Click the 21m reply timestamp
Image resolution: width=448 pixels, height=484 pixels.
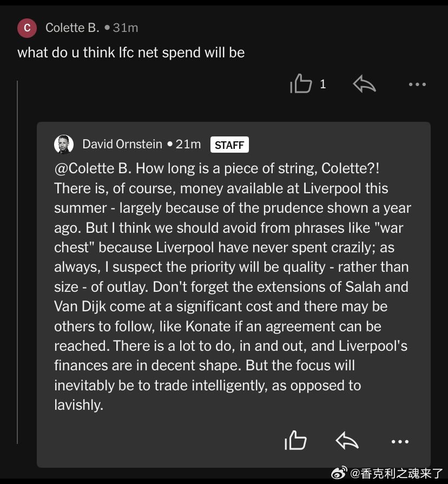pos(188,144)
